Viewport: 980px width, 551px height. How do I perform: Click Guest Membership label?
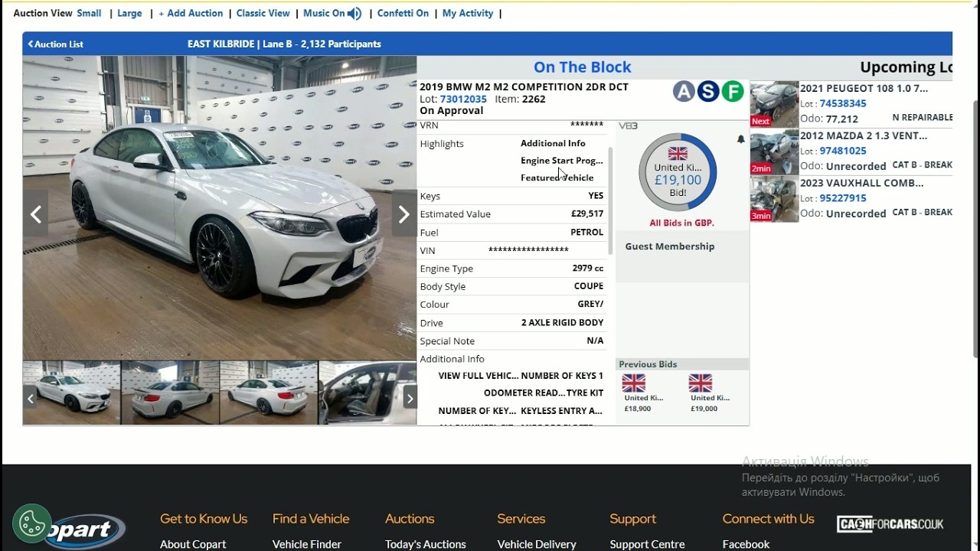coord(670,246)
